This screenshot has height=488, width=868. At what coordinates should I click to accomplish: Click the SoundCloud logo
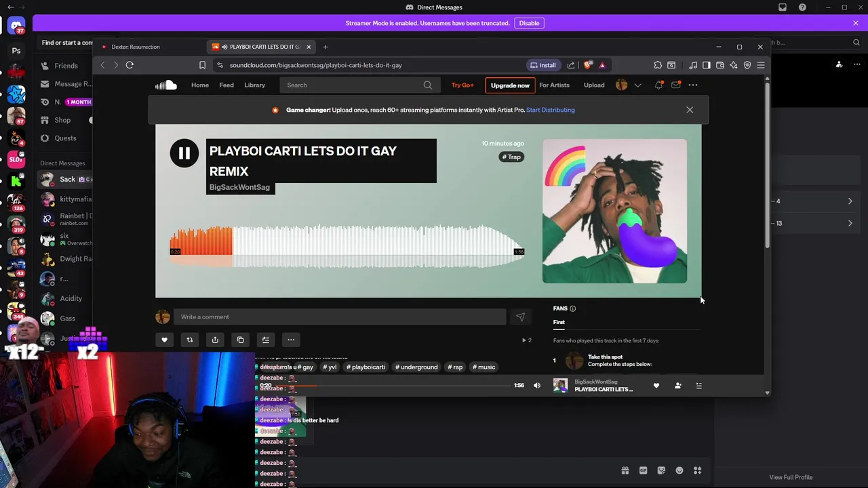(166, 85)
